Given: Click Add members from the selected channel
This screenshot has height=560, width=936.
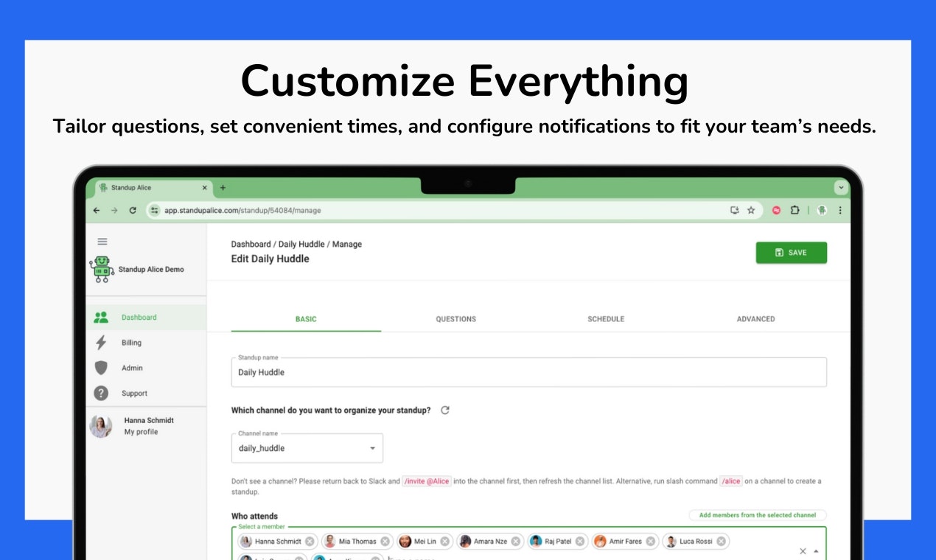Looking at the screenshot, I should click(x=758, y=515).
